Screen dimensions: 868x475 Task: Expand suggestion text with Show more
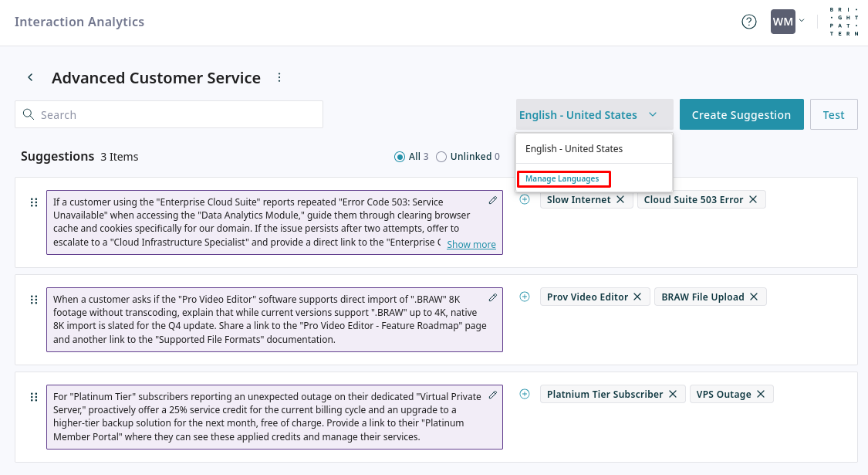click(x=471, y=244)
